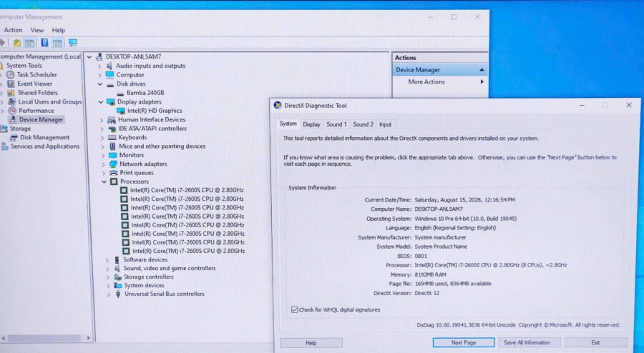This screenshot has height=353, width=644.
Task: Click the DirectX 12 version text
Action: point(426,293)
